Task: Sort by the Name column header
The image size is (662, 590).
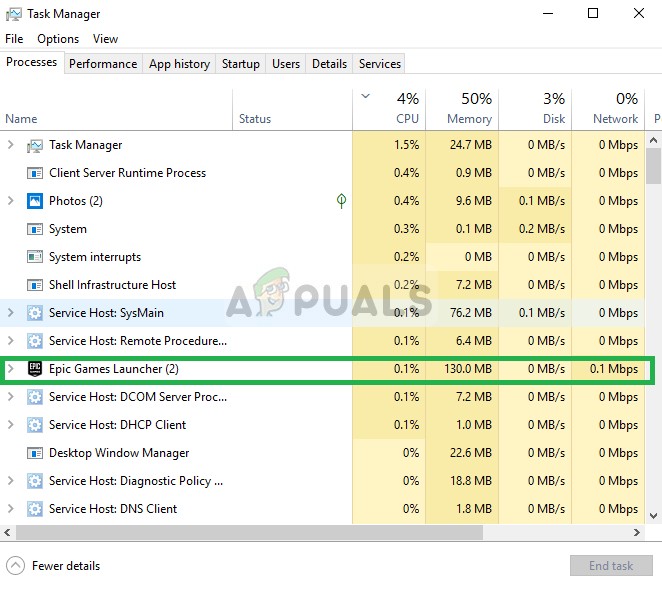Action: point(116,110)
